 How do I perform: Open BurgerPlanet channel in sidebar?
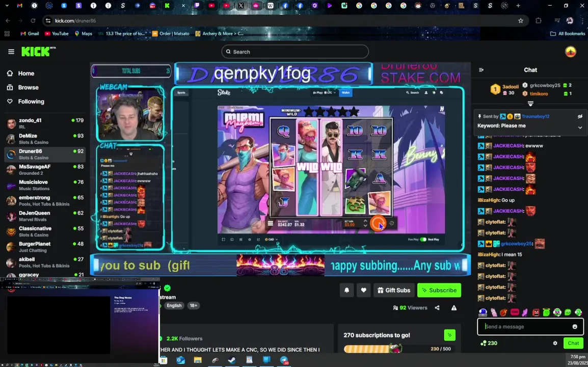pos(45,247)
